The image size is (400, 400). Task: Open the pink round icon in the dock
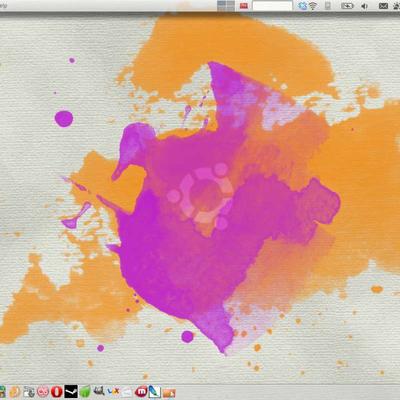[43, 392]
